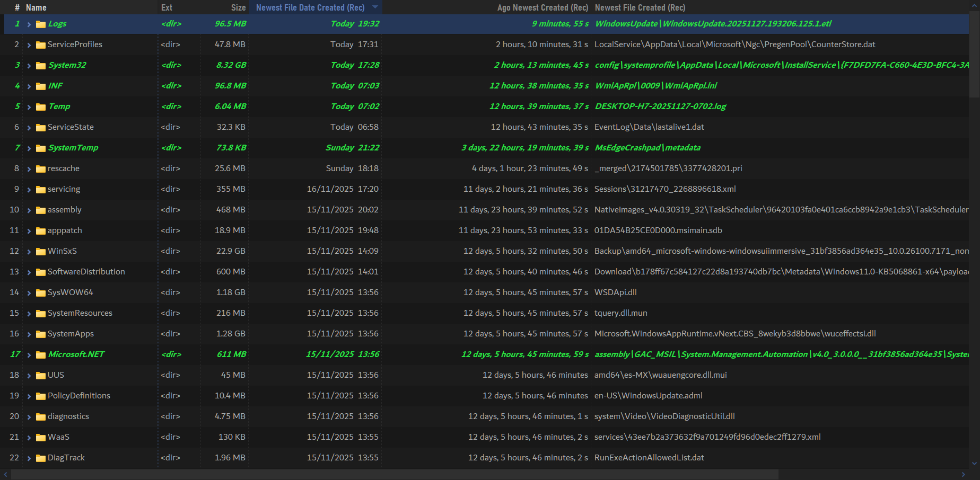980x480 pixels.
Task: Click the vertical scrollbar down arrow
Action: [974, 464]
